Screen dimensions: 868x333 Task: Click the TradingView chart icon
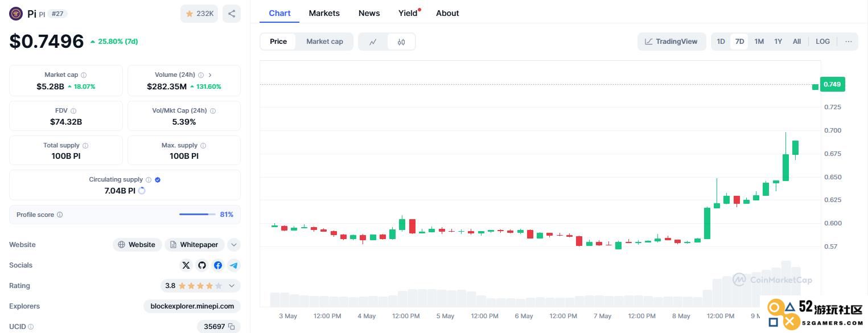648,42
